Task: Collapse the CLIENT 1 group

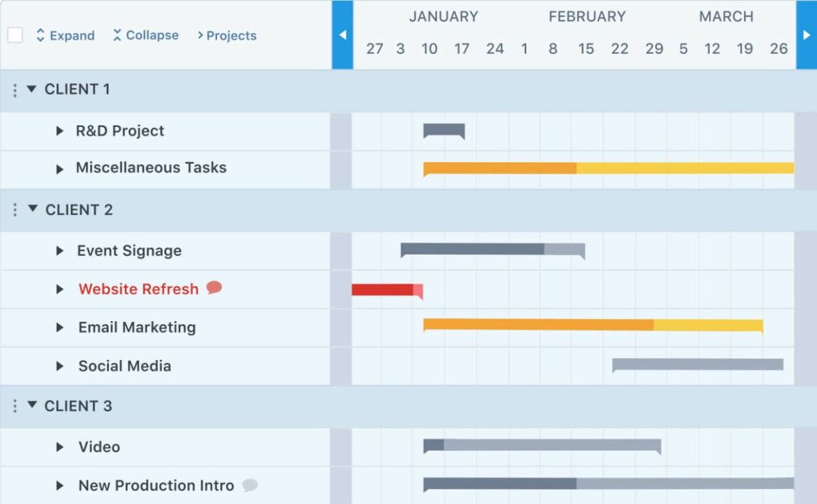Action: click(31, 89)
